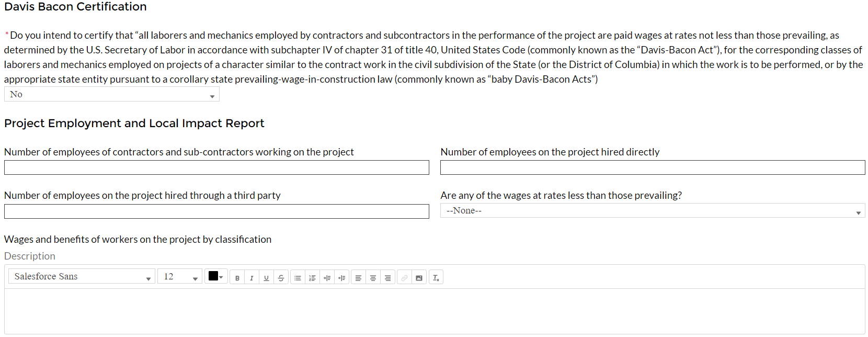Open the font size 12 dropdown

pyautogui.click(x=180, y=277)
